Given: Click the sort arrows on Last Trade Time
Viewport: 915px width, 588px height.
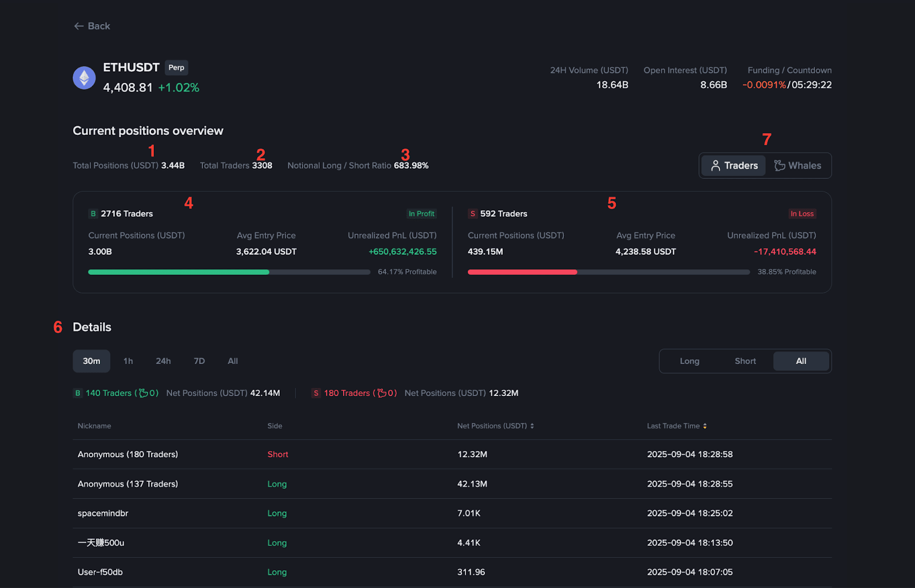Looking at the screenshot, I should coord(705,426).
